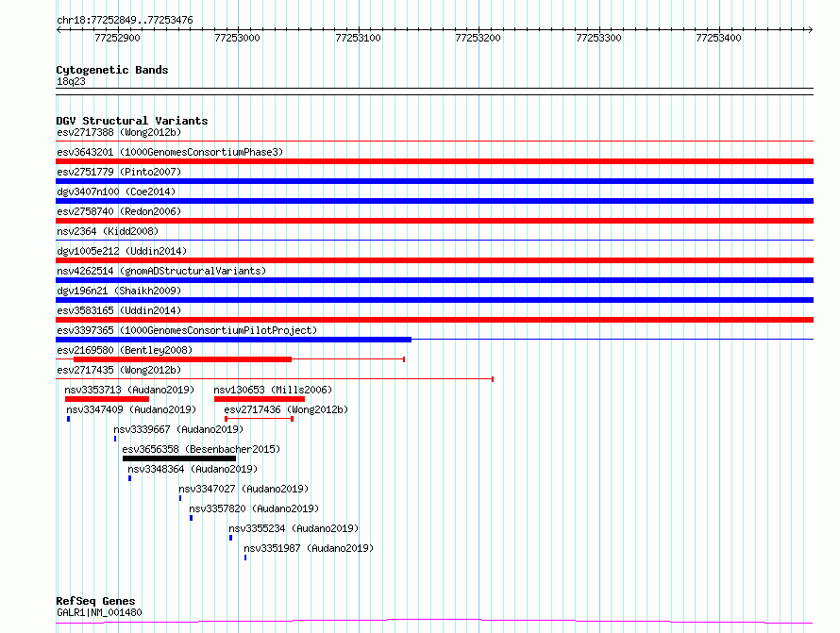Open nsv3355234 (Audano2019) label
The width and height of the screenshot is (840, 633).
click(294, 528)
